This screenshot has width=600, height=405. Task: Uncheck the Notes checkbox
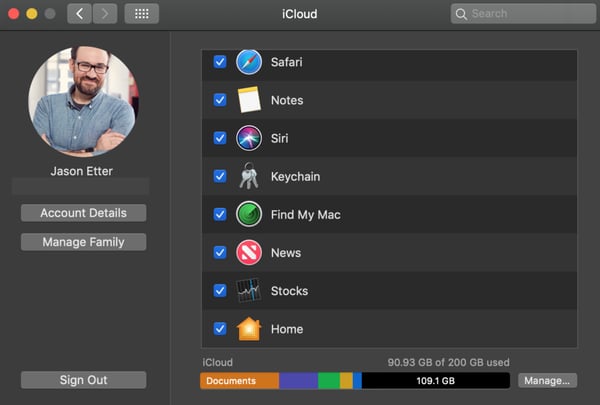[220, 100]
